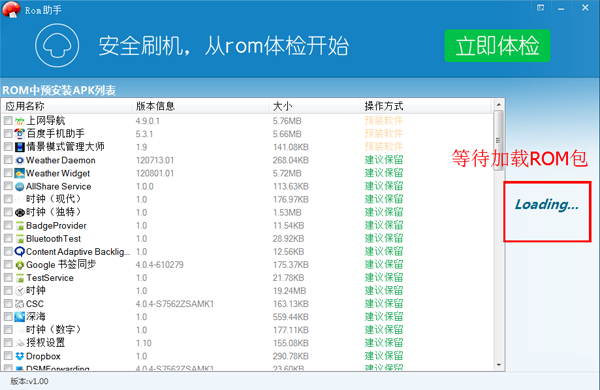The height and width of the screenshot is (390, 600).
Task: Click the CSC app icon
Action: (20, 304)
